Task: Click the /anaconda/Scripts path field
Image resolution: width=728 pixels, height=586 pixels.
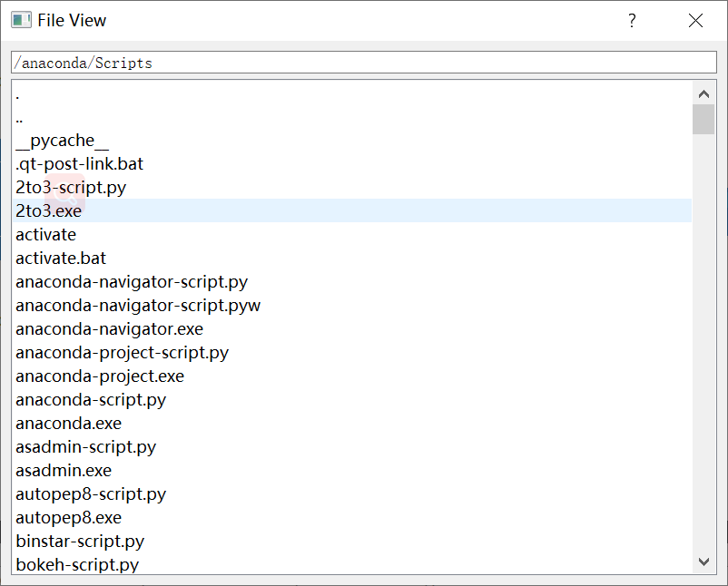Action: coord(364,63)
